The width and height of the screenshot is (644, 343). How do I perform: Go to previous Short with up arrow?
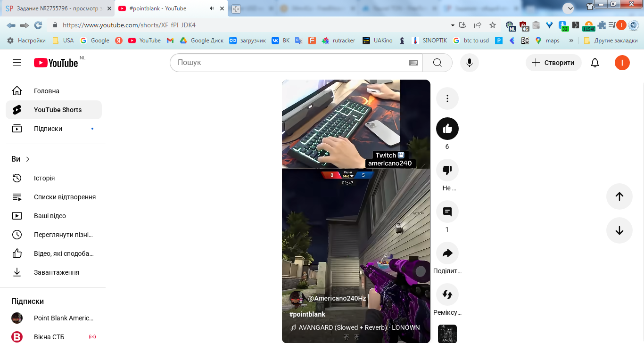click(x=619, y=196)
